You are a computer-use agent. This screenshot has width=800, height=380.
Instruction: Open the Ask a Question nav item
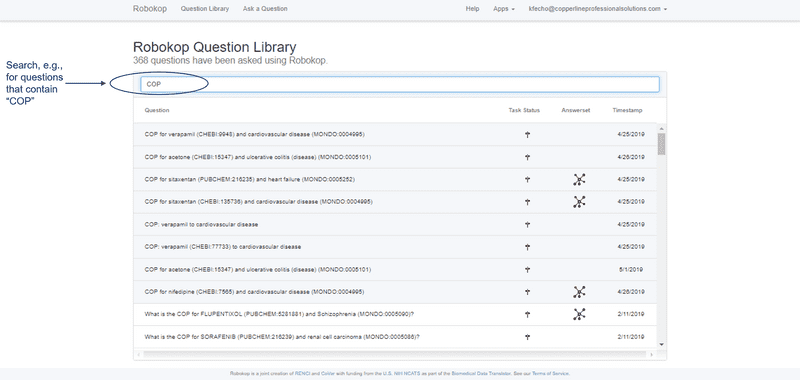tap(265, 9)
